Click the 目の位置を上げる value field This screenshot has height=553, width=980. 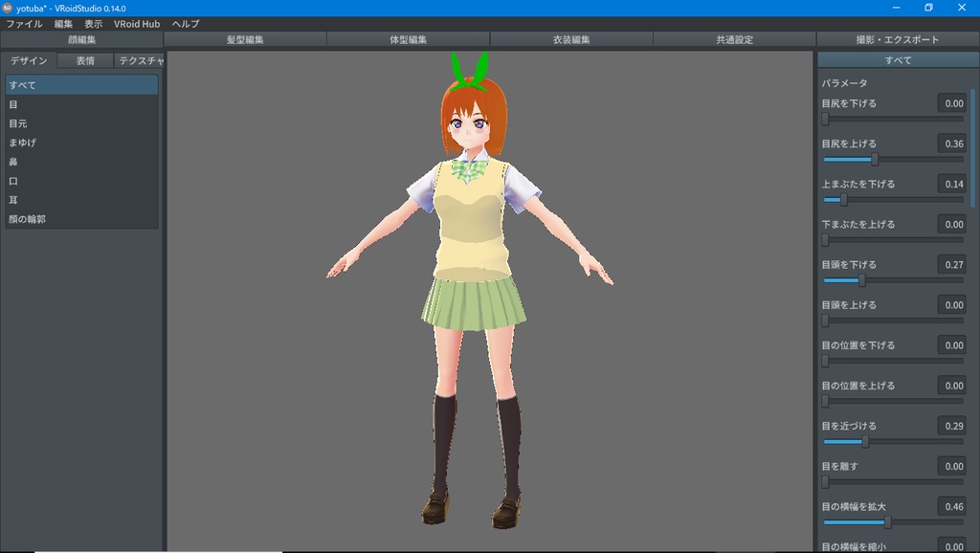952,386
